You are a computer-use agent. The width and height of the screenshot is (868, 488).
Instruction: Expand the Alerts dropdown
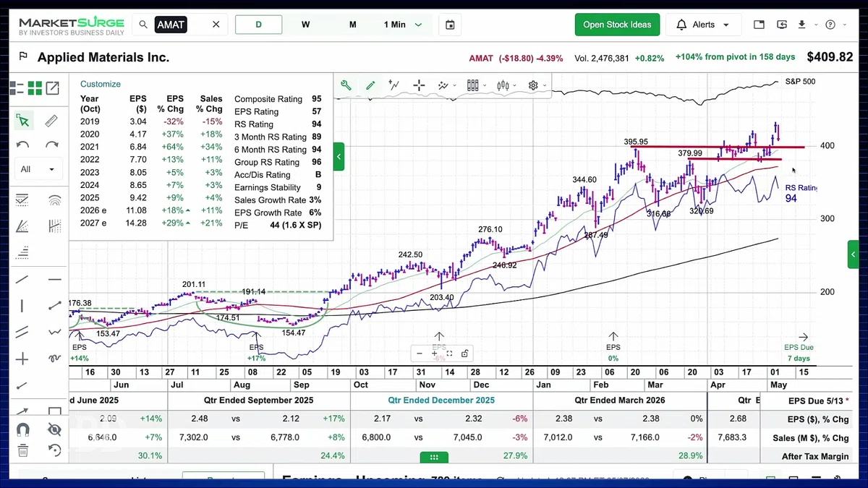703,25
